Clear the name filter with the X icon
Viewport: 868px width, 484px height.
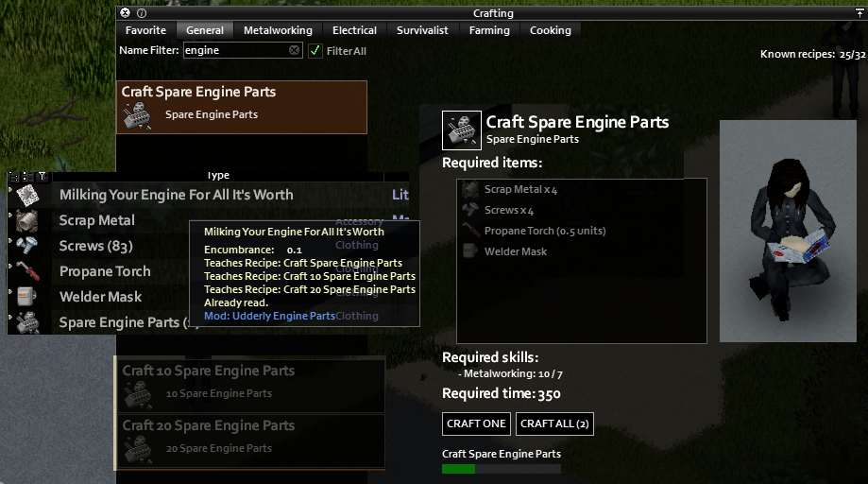point(295,50)
